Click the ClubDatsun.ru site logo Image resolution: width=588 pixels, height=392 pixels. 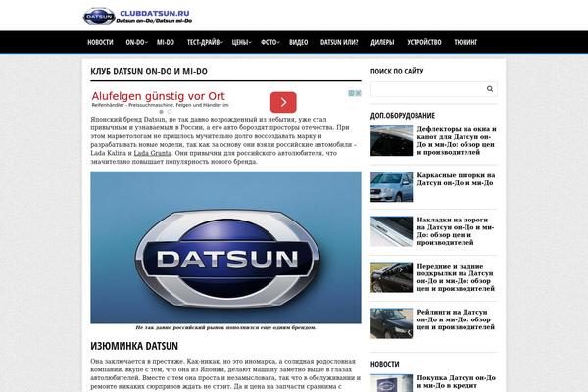tap(137, 16)
